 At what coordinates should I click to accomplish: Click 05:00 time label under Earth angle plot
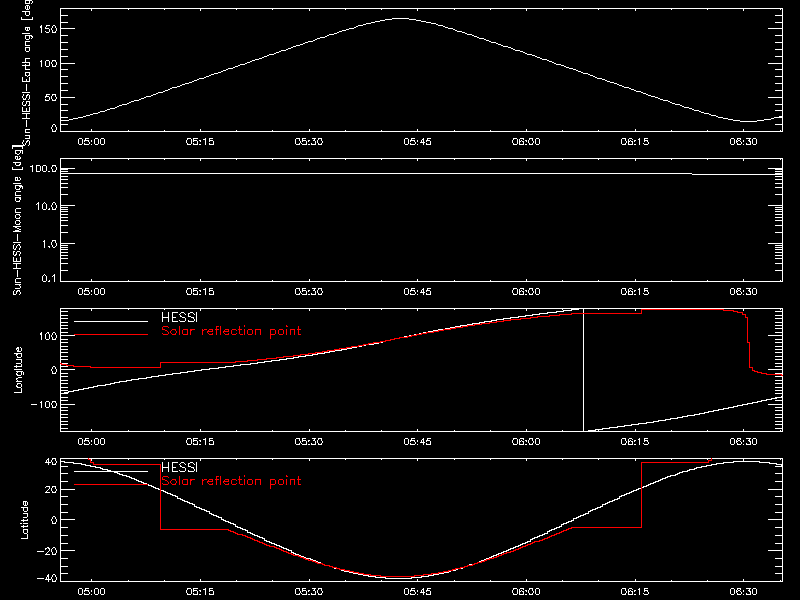tap(91, 142)
